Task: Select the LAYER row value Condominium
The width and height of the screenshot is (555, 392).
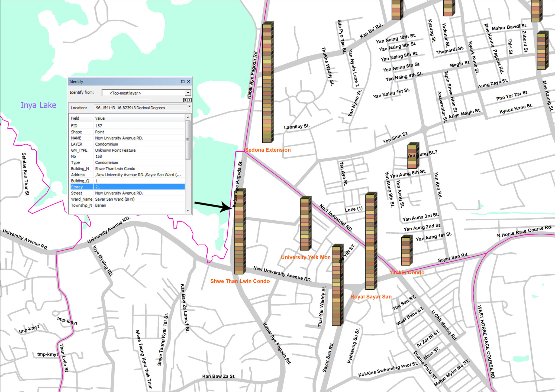Action: (107, 144)
